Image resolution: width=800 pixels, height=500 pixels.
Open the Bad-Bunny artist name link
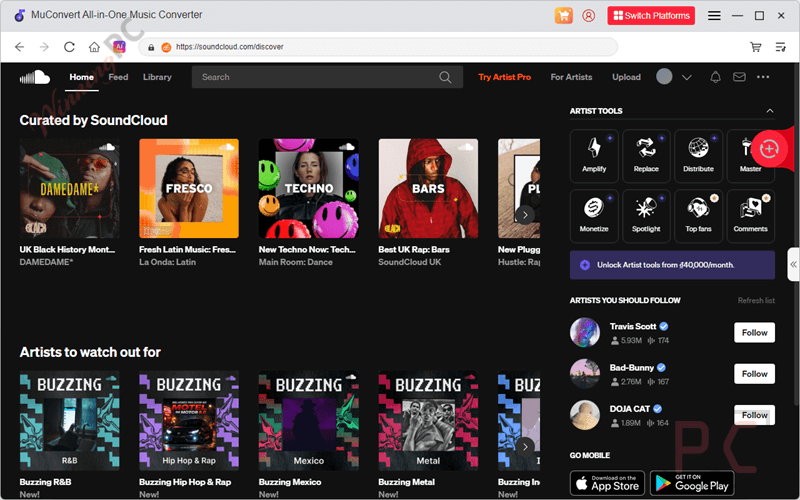(x=632, y=367)
